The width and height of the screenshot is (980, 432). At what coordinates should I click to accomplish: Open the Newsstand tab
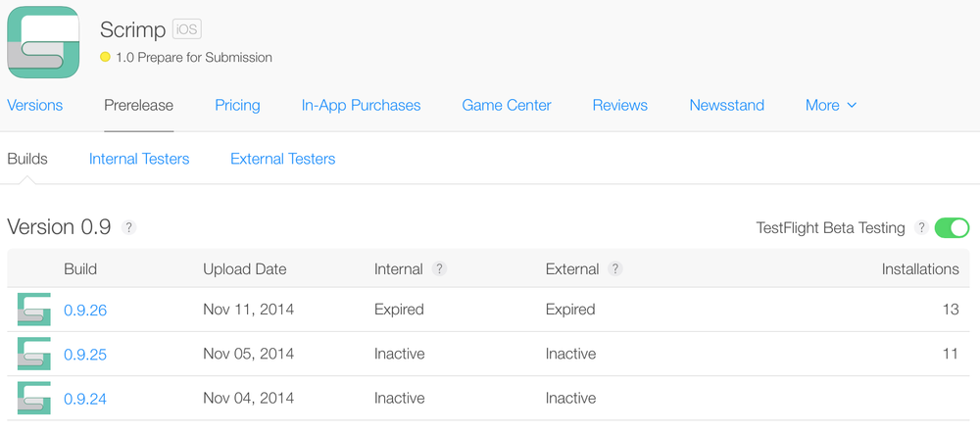coord(727,105)
